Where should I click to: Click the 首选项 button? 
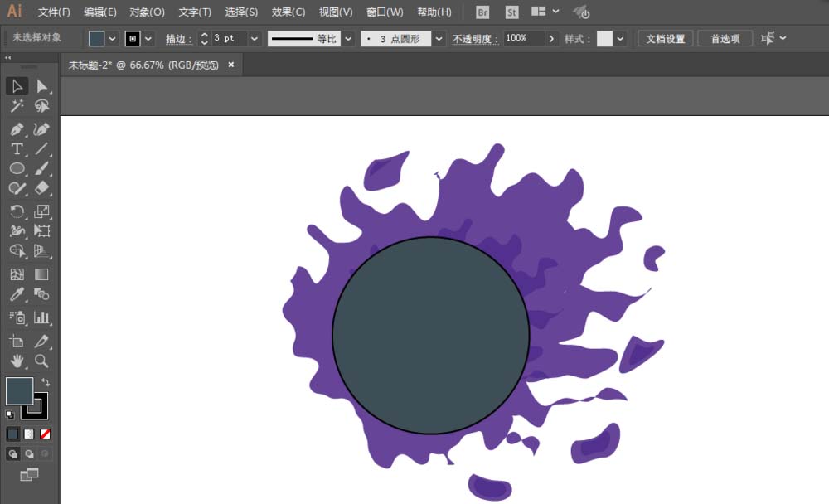[725, 39]
